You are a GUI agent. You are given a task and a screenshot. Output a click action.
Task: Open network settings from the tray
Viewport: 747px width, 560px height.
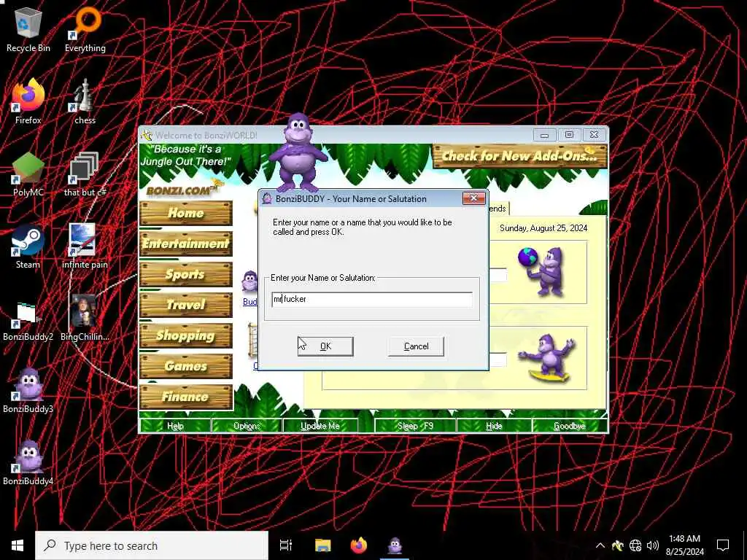[635, 545]
